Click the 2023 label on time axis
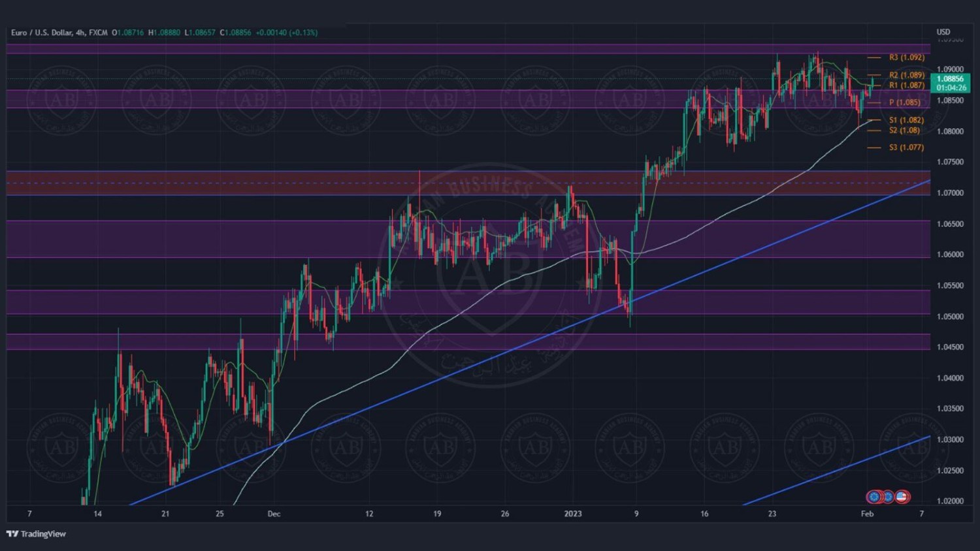Screen dimensions: 980x551 coord(572,514)
